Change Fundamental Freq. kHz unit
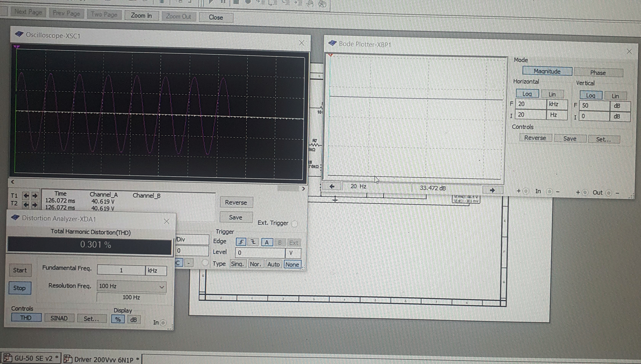Viewport: 641px width, 364px height. (x=156, y=271)
